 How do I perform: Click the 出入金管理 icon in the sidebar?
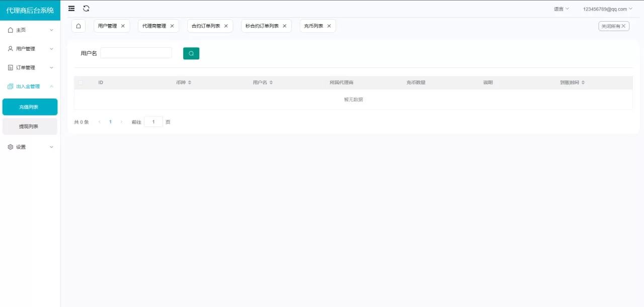point(10,86)
